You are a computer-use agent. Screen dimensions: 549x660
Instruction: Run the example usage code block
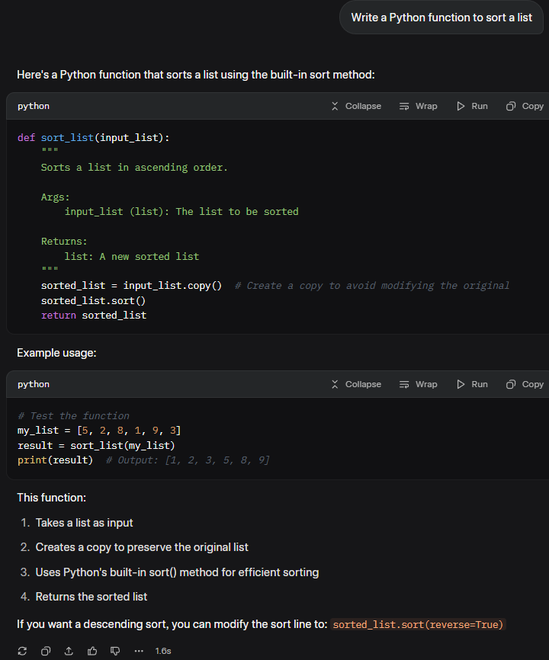coord(472,384)
